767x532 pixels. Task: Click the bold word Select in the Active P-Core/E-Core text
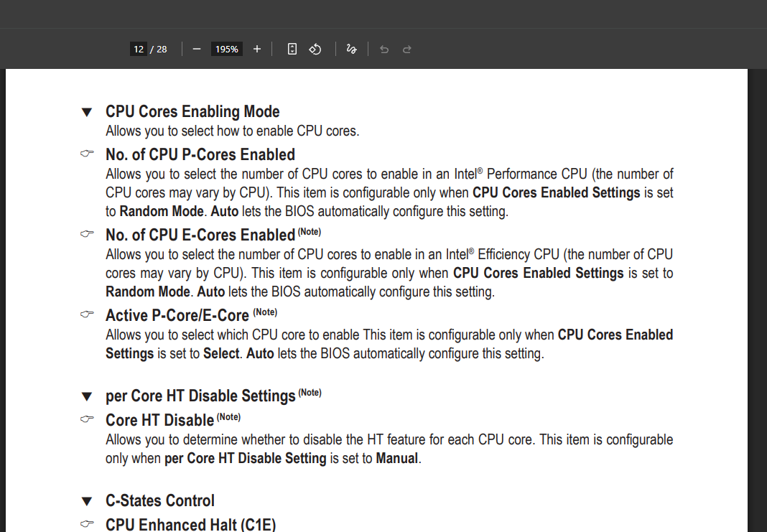221,353
